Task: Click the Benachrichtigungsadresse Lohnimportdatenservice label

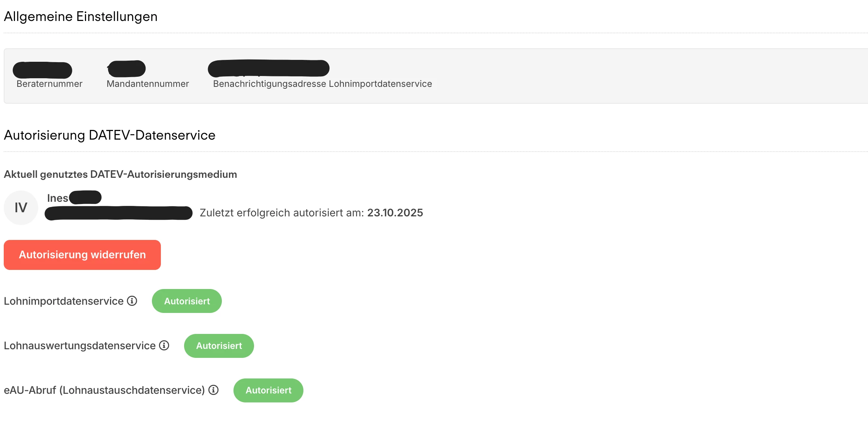Action: pos(323,84)
